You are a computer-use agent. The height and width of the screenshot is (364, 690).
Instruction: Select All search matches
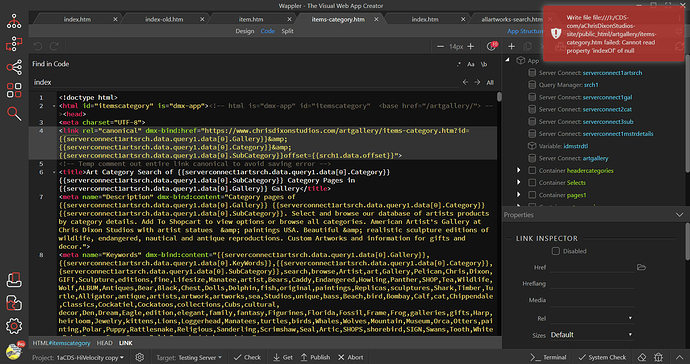[490, 82]
